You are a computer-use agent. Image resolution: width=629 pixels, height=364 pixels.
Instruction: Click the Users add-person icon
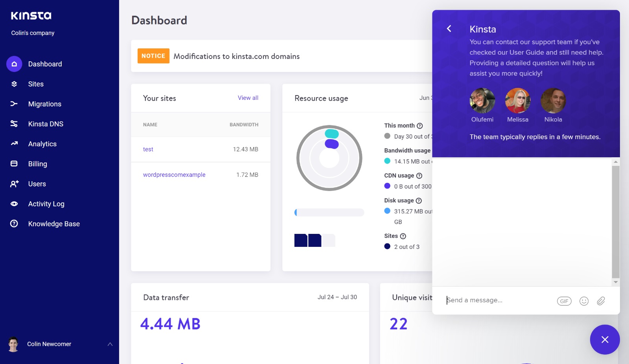click(14, 184)
